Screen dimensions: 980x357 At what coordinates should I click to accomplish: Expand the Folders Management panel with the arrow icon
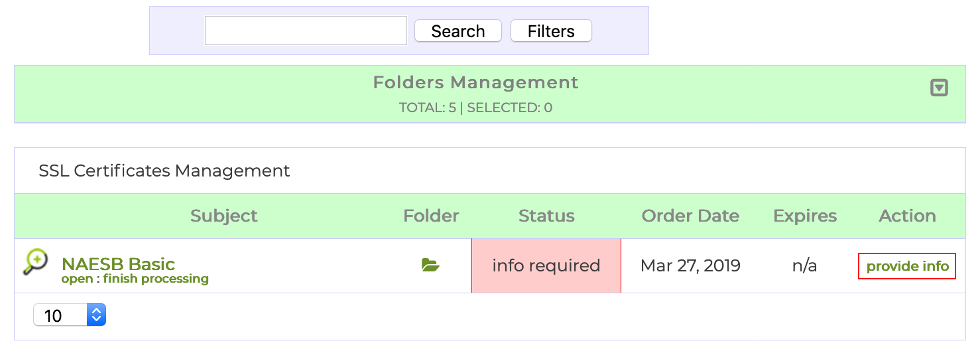click(939, 88)
